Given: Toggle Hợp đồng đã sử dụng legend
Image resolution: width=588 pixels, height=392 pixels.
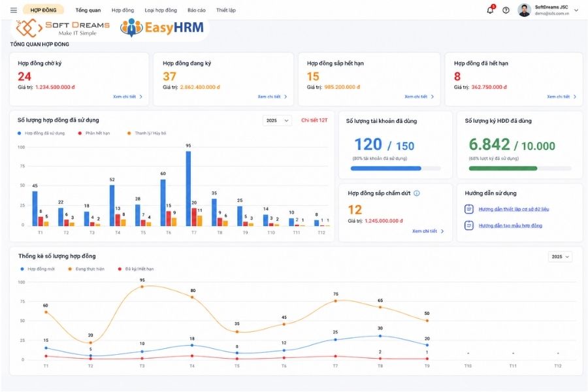Looking at the screenshot, I should pos(41,133).
